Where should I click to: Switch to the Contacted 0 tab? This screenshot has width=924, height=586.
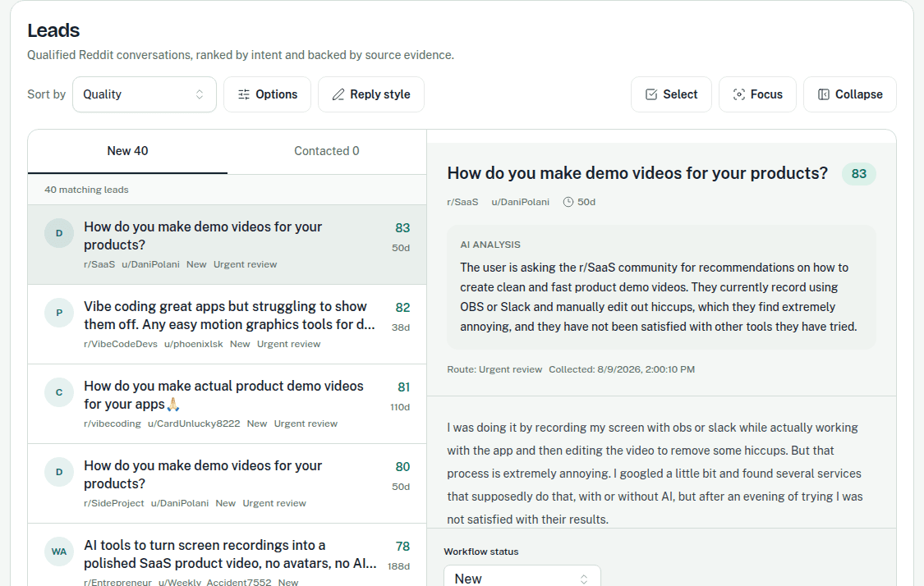click(x=326, y=151)
